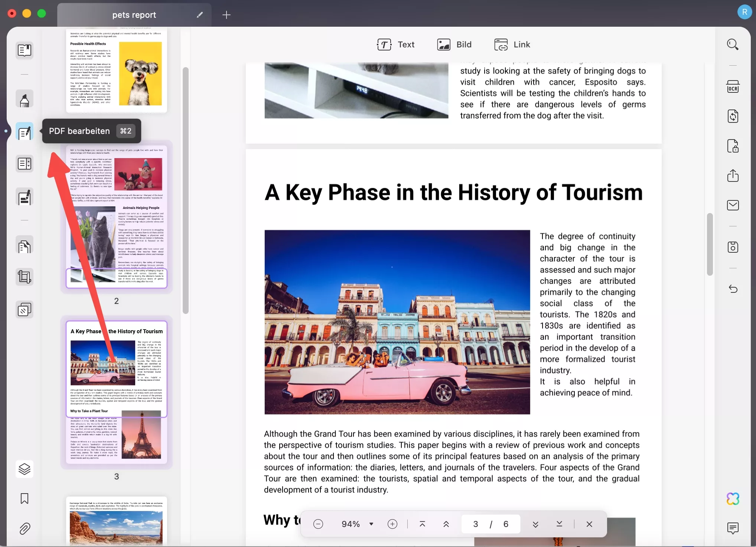The width and height of the screenshot is (756, 547).
Task: Open document protection settings
Action: 733,146
